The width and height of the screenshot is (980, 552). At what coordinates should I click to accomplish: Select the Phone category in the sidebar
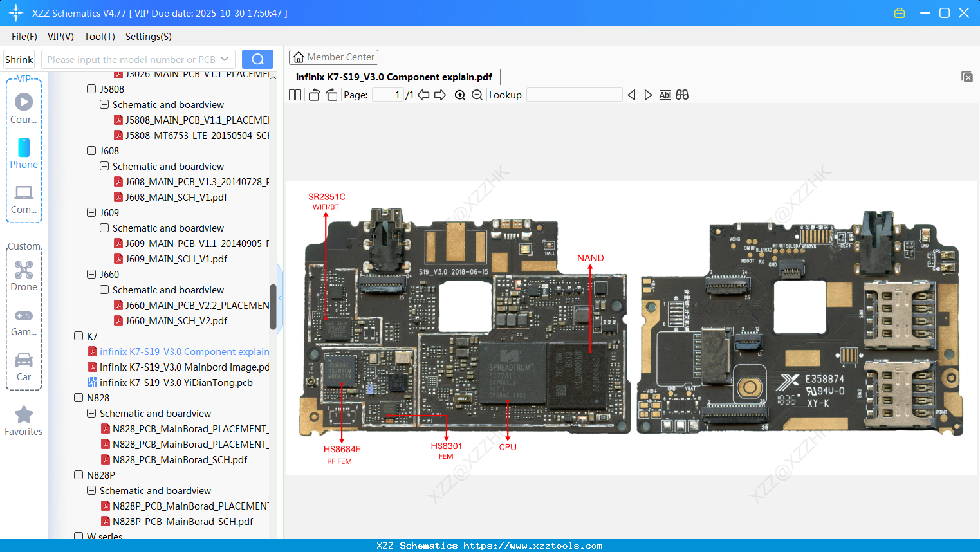click(24, 148)
